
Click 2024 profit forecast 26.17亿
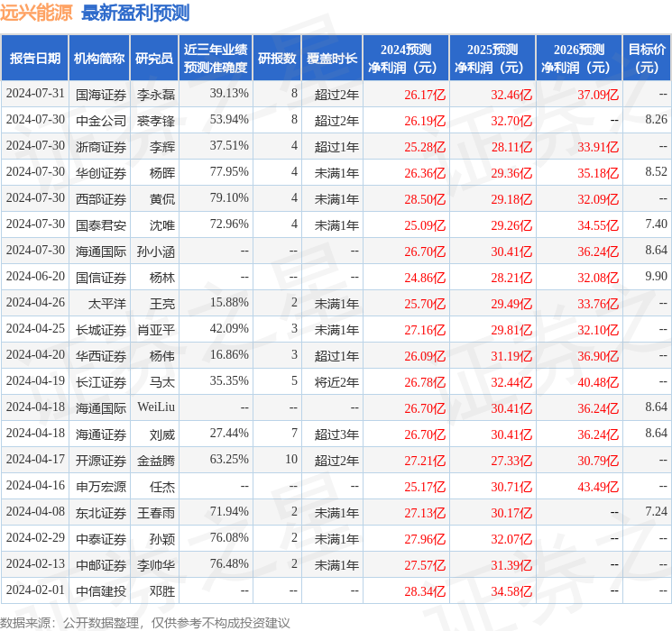[425, 95]
